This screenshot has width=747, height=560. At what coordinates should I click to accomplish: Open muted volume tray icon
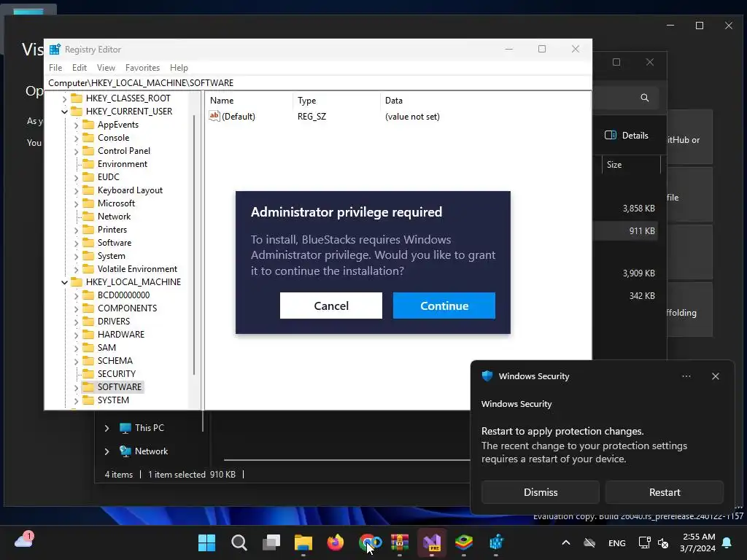(x=663, y=542)
